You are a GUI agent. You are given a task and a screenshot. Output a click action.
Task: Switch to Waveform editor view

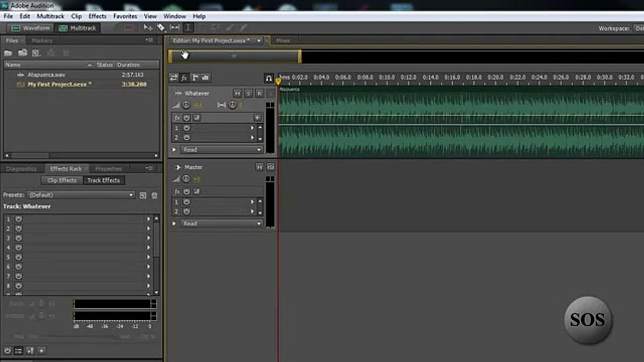click(x=31, y=28)
